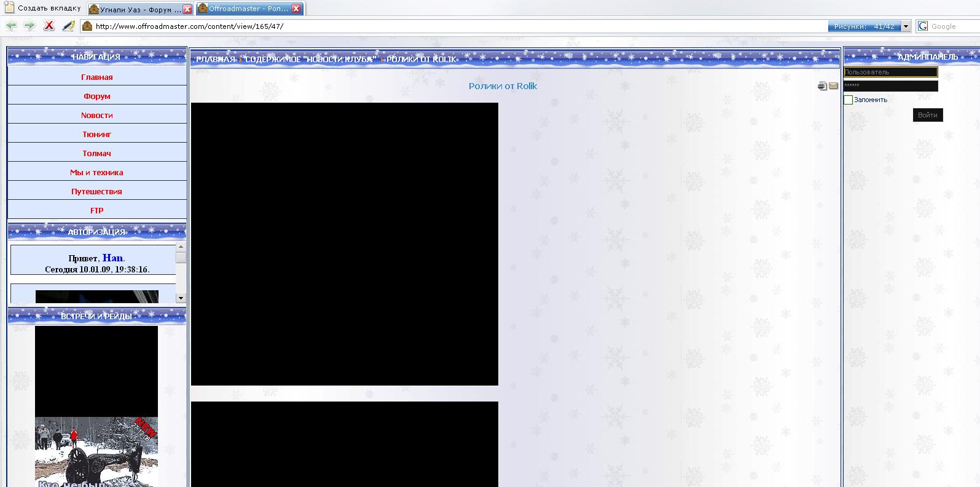Viewport: 980px width, 487px height.
Task: Open Форум in navigation menu
Action: coord(97,96)
